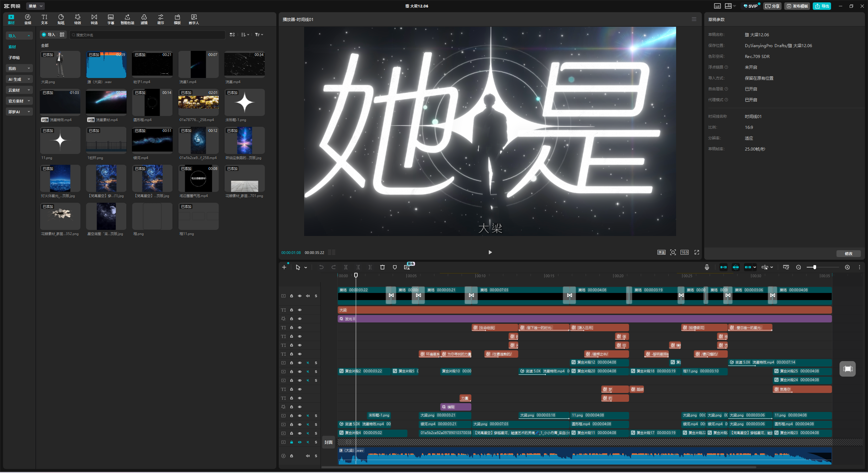Open the 滤镜 filters panel

144,19
